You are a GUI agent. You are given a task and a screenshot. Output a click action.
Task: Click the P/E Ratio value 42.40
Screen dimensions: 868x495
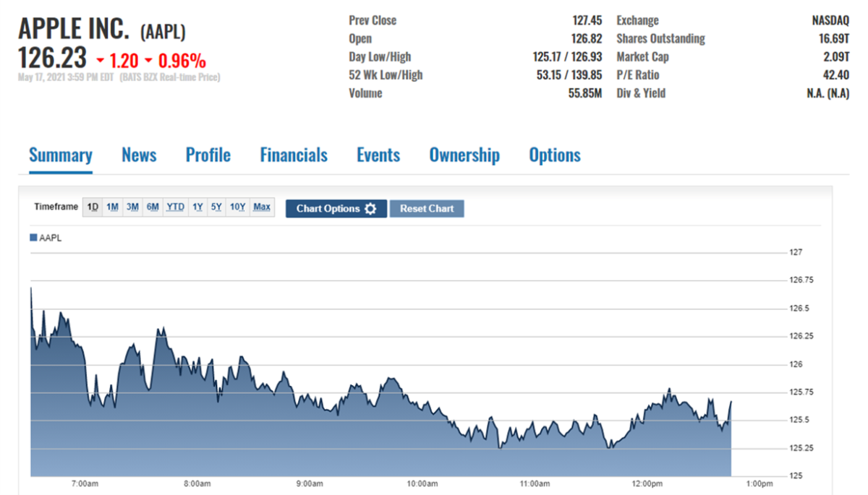pos(836,74)
